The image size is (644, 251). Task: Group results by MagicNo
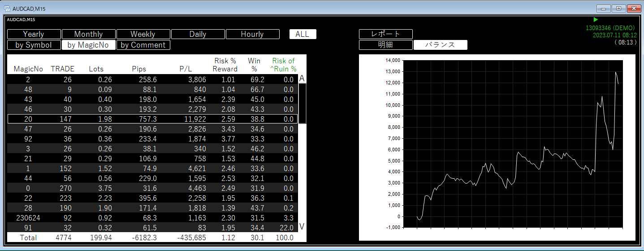tap(89, 45)
